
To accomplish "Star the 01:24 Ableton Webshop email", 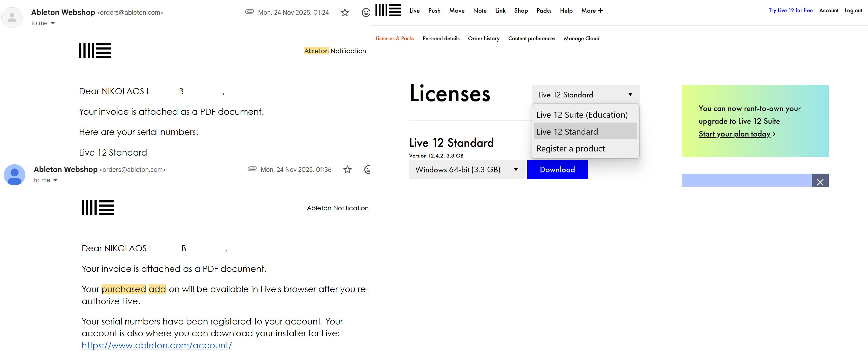I will tap(345, 12).
